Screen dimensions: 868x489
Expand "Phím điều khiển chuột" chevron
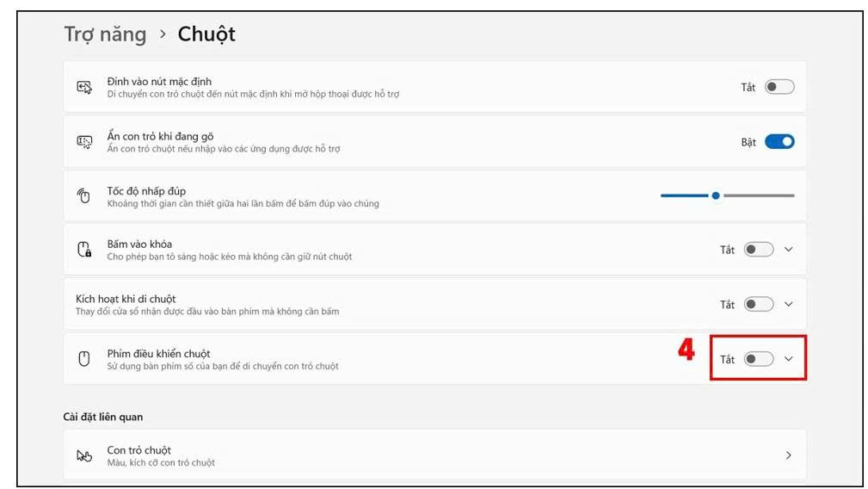789,359
